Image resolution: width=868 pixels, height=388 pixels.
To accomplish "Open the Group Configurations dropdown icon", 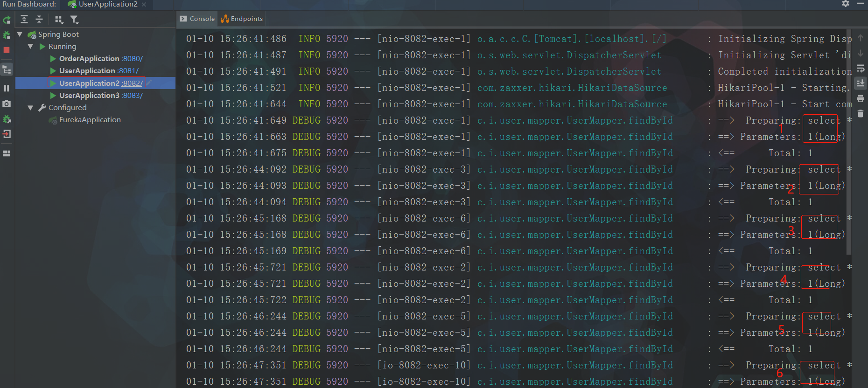I will (59, 20).
